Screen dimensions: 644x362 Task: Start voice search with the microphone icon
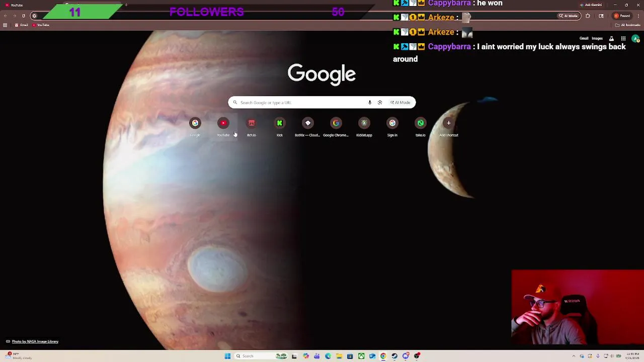tap(370, 103)
